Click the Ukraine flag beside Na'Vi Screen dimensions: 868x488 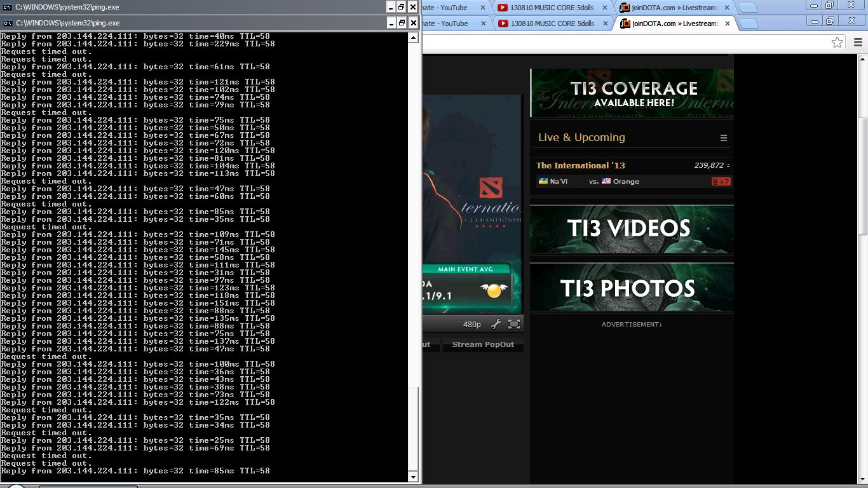click(543, 181)
